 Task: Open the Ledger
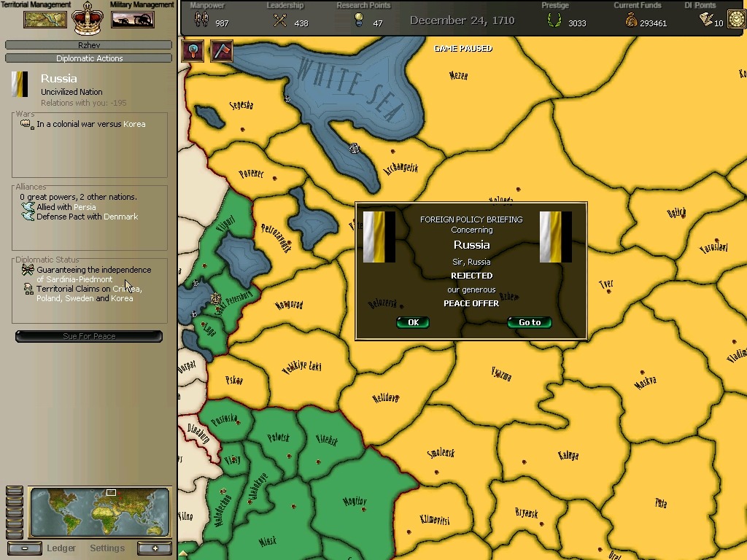pos(61,548)
